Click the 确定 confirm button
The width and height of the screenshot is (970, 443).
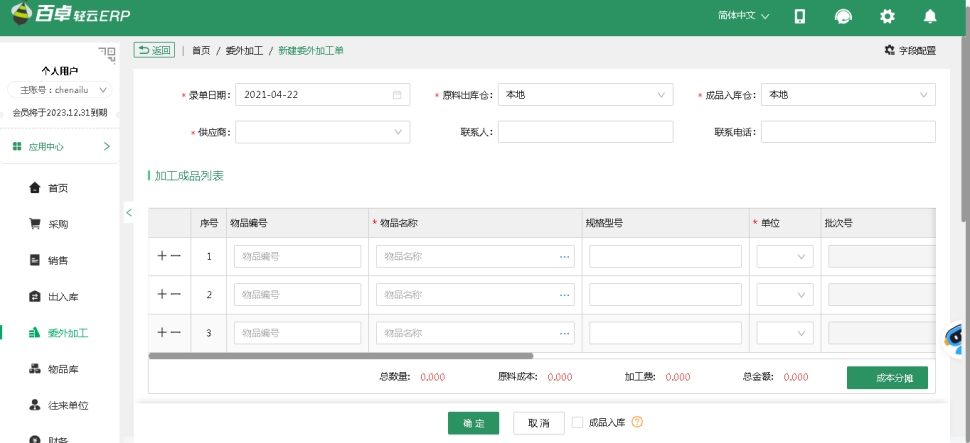point(473,423)
